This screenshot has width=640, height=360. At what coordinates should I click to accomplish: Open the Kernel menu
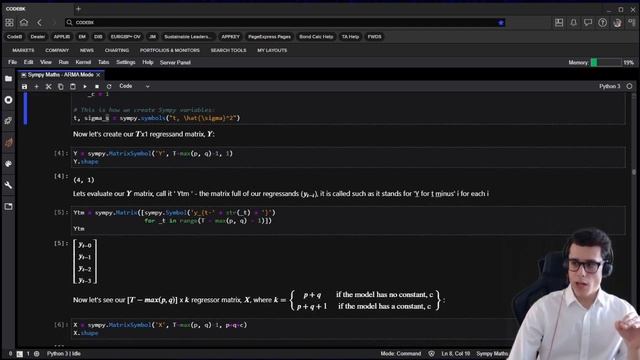pyautogui.click(x=83, y=62)
